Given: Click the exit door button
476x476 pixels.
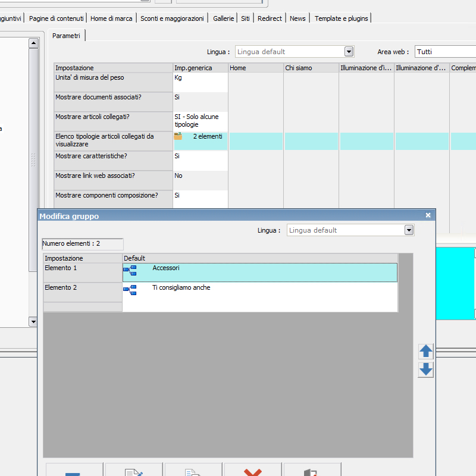Looking at the screenshot, I should pyautogui.click(x=312, y=470).
